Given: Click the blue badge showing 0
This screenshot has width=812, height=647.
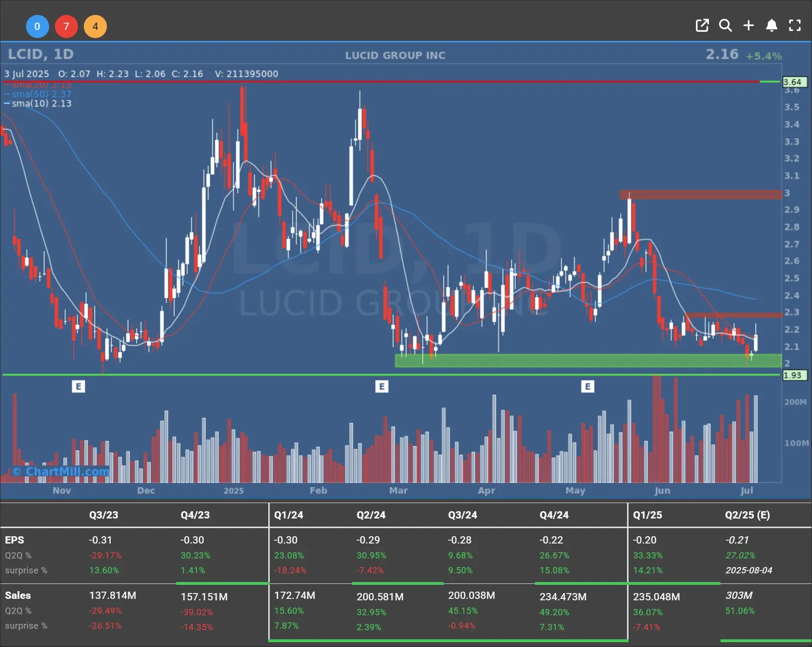Looking at the screenshot, I should [x=37, y=26].
